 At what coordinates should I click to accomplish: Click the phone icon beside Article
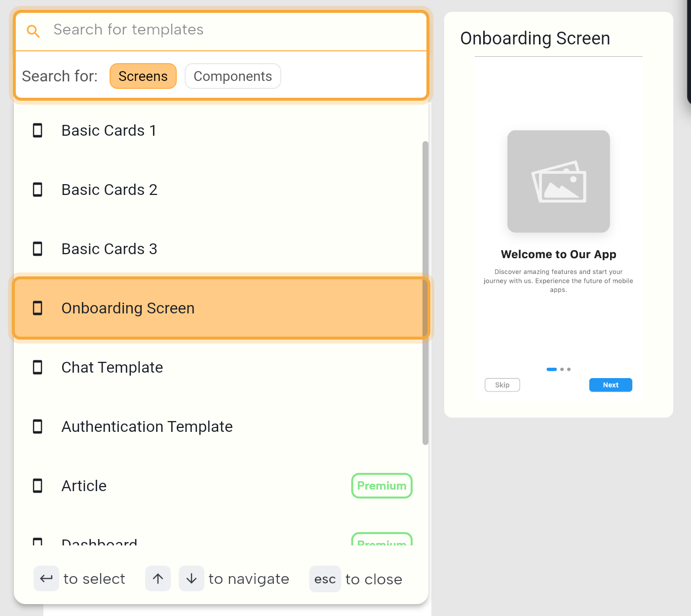pos(38,486)
